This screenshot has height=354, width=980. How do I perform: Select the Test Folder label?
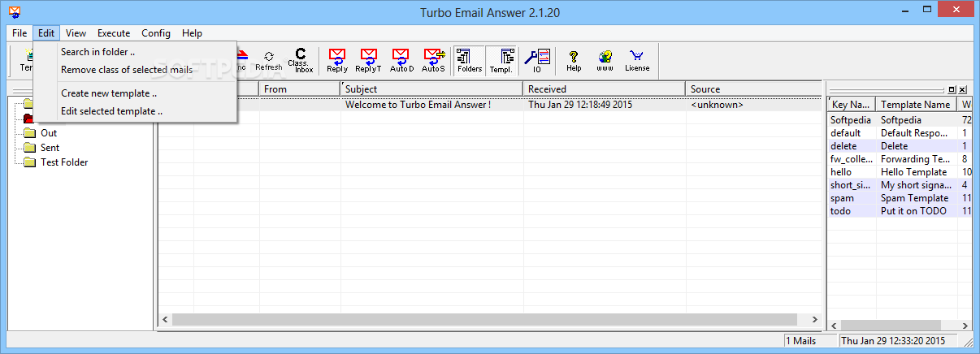coord(64,162)
